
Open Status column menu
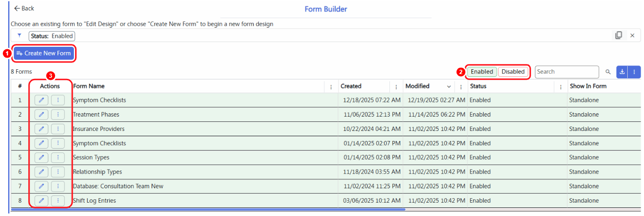pos(561,86)
